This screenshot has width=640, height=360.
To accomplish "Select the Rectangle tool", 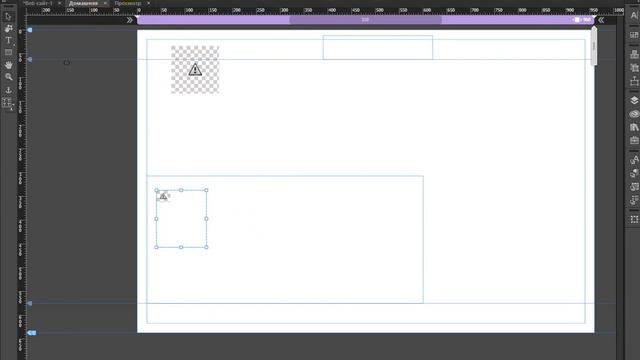I will coord(8,53).
